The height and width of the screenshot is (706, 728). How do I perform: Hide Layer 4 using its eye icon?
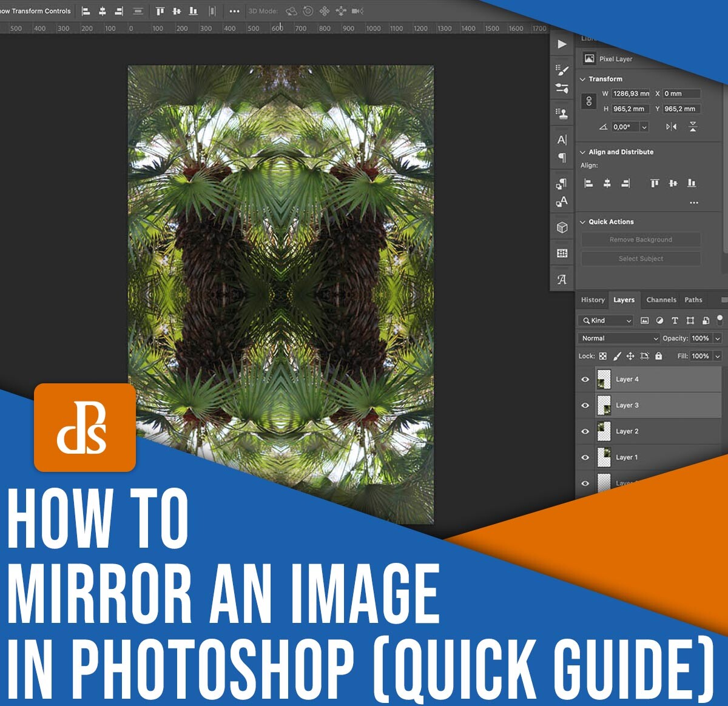584,378
